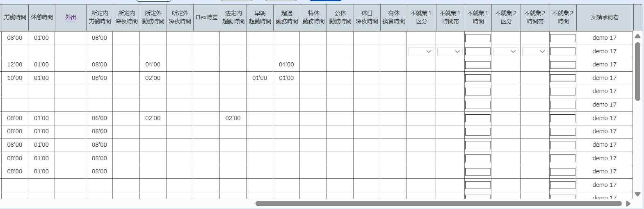This screenshot has height=209, width=644.
Task: Focus 不就業1 時間 input in the 12'00 row
Action: pos(477,65)
